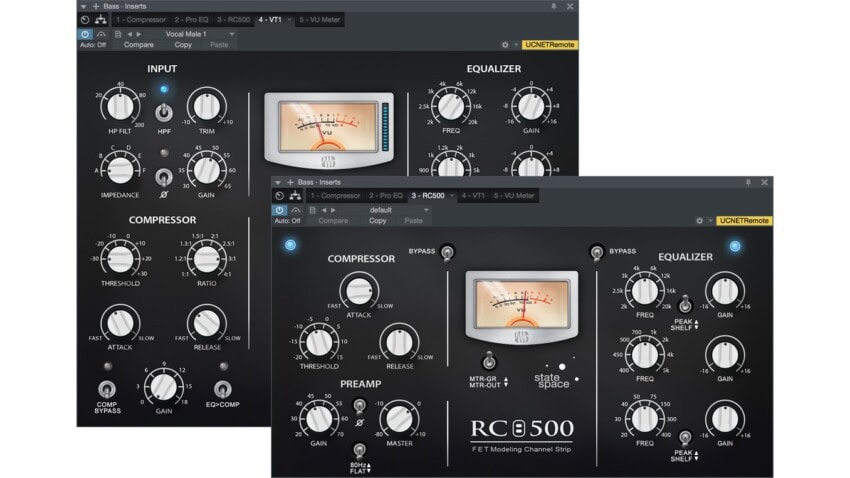Switch to 4 - VT1 tab in RC500 window

(473, 196)
